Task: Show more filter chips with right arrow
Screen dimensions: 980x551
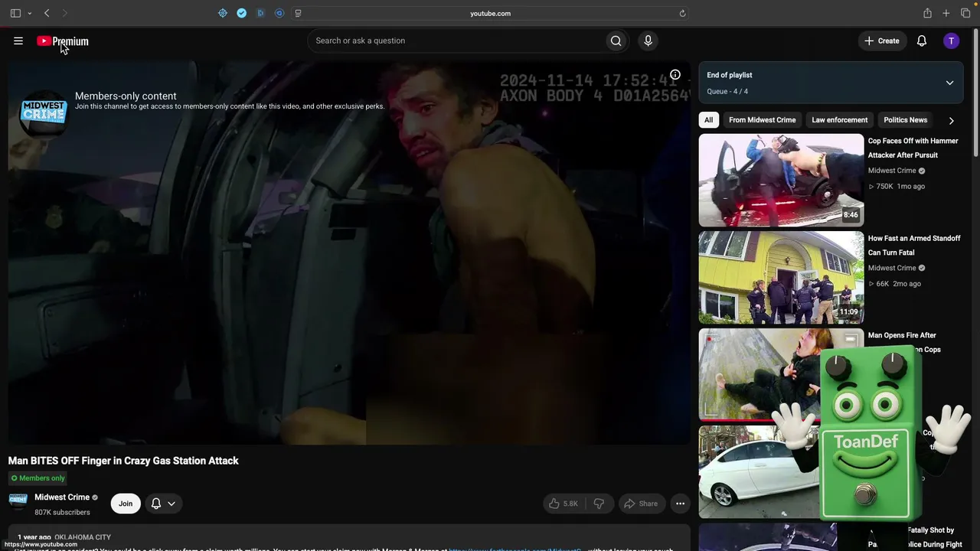Action: 952,120
